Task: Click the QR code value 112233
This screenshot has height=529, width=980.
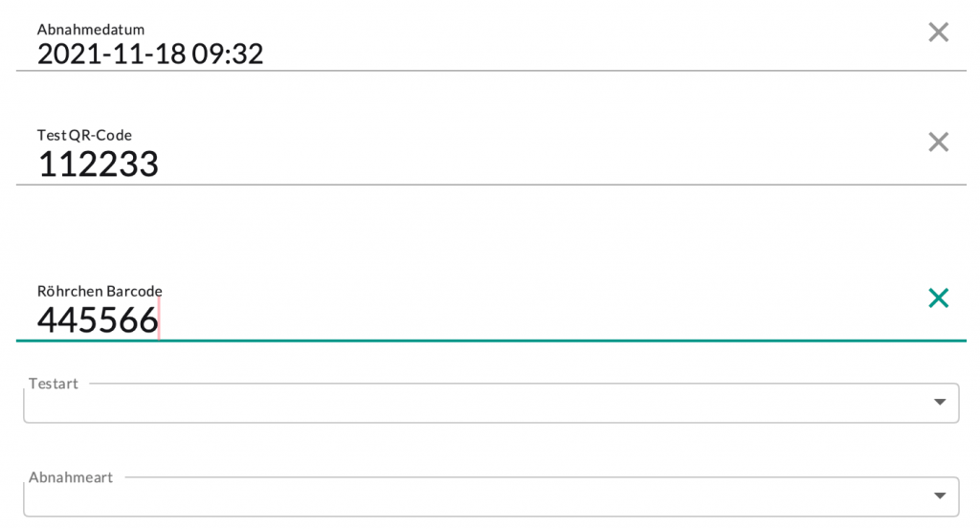Action: click(x=98, y=165)
